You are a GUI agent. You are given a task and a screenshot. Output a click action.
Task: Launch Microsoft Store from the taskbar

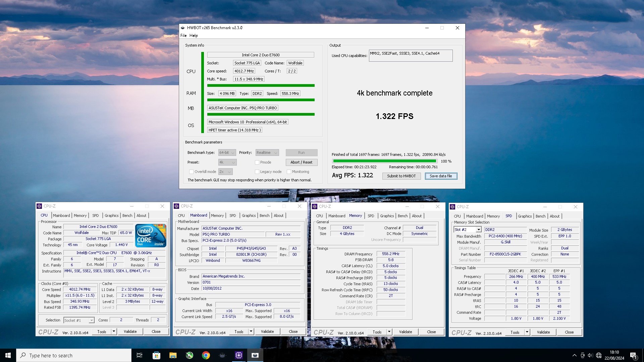tap(156, 355)
